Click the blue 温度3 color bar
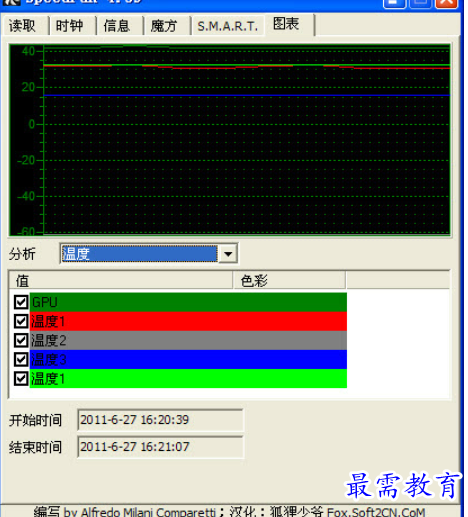This screenshot has width=468, height=517. tap(188, 360)
